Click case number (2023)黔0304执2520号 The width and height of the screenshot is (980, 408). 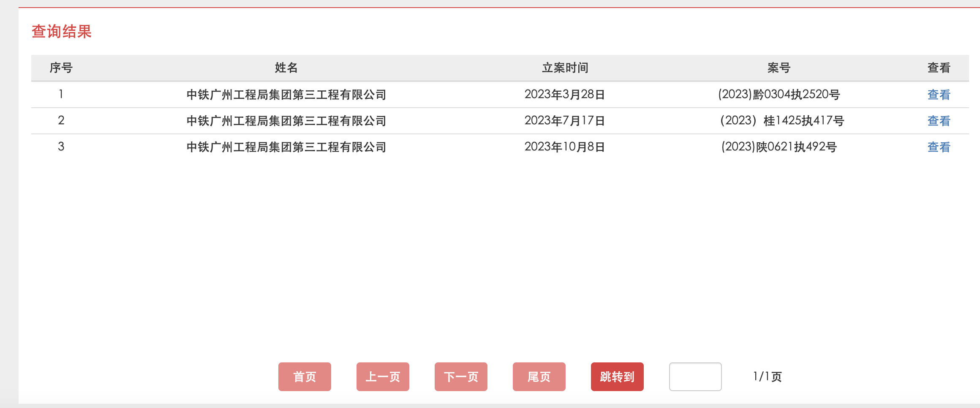[x=779, y=94]
